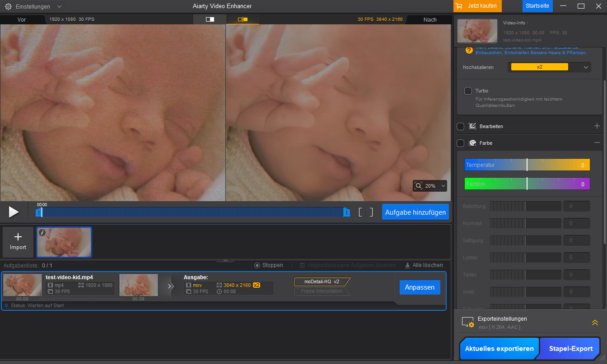Image resolution: width=607 pixels, height=364 pixels.
Task: Collapse the Farbe section with minus
Action: [x=597, y=143]
